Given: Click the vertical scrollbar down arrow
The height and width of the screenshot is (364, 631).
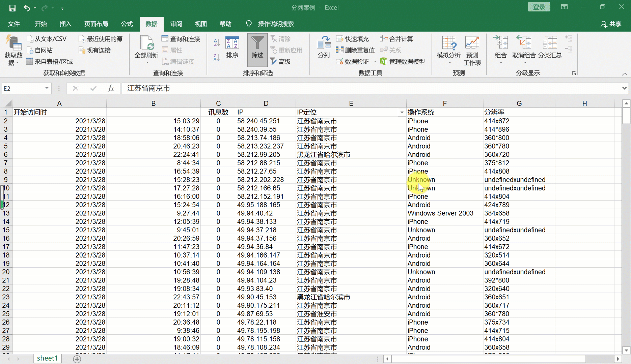Looking at the screenshot, I should (626, 350).
